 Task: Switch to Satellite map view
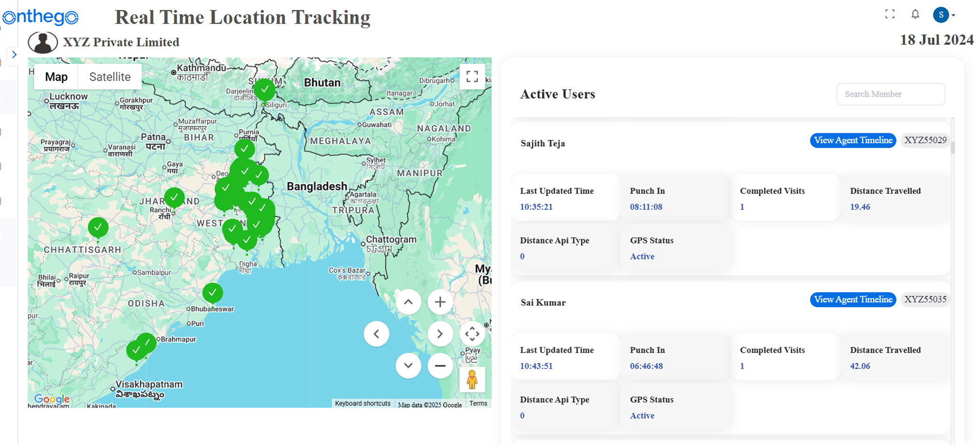pyautogui.click(x=110, y=77)
